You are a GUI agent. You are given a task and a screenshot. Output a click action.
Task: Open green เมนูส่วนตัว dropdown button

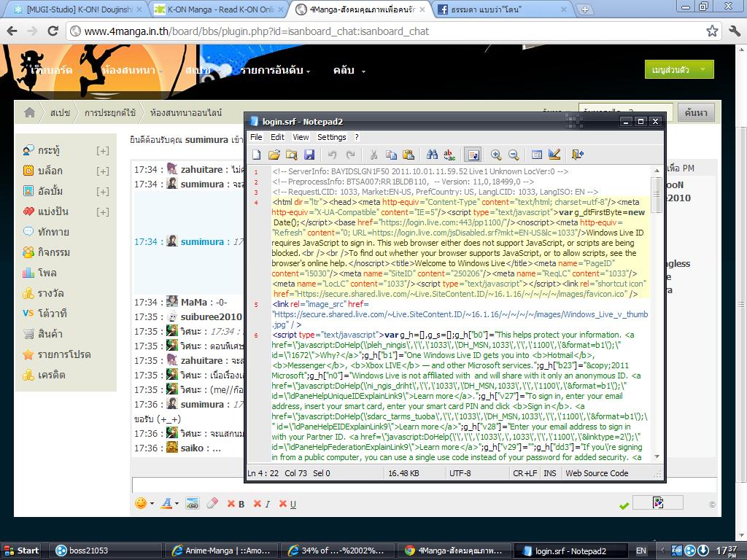(679, 69)
